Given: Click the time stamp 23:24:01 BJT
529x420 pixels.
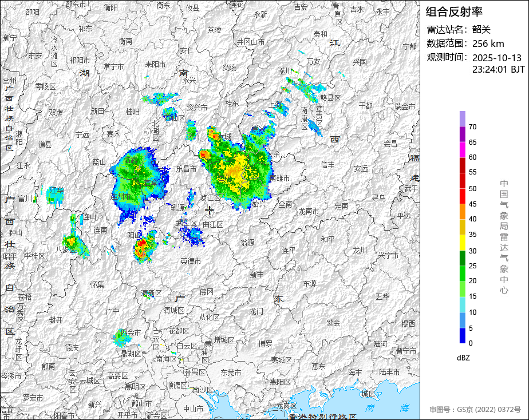Looking at the screenshot, I should coord(498,69).
